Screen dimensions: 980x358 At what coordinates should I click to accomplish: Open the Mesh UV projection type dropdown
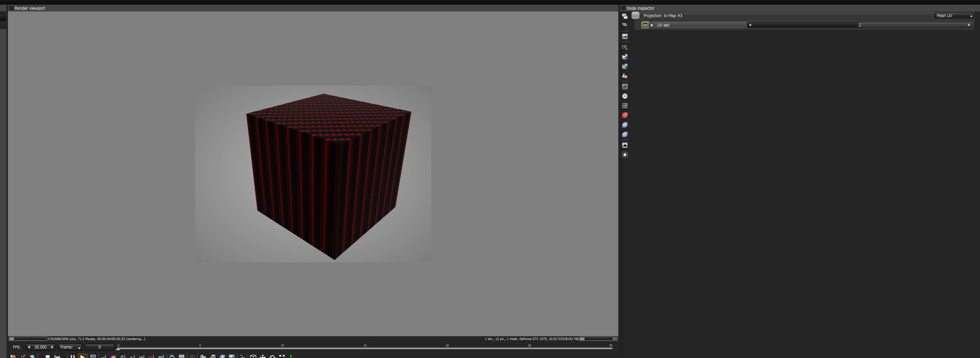pyautogui.click(x=954, y=16)
